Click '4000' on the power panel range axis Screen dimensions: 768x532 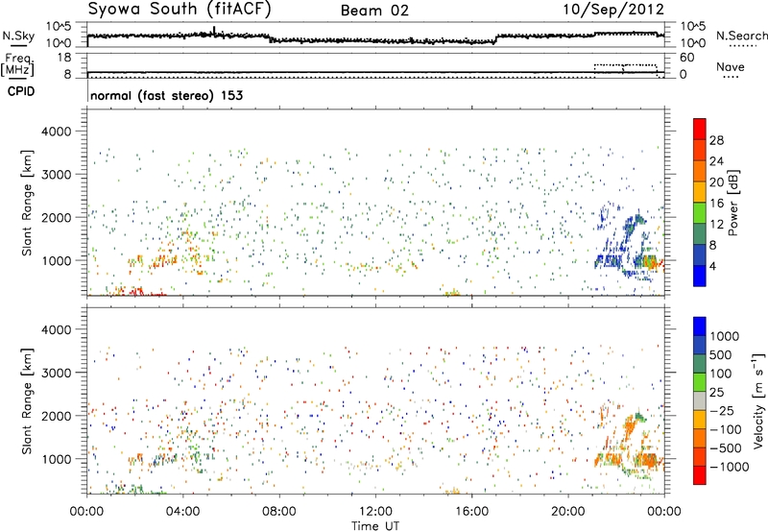click(x=57, y=132)
